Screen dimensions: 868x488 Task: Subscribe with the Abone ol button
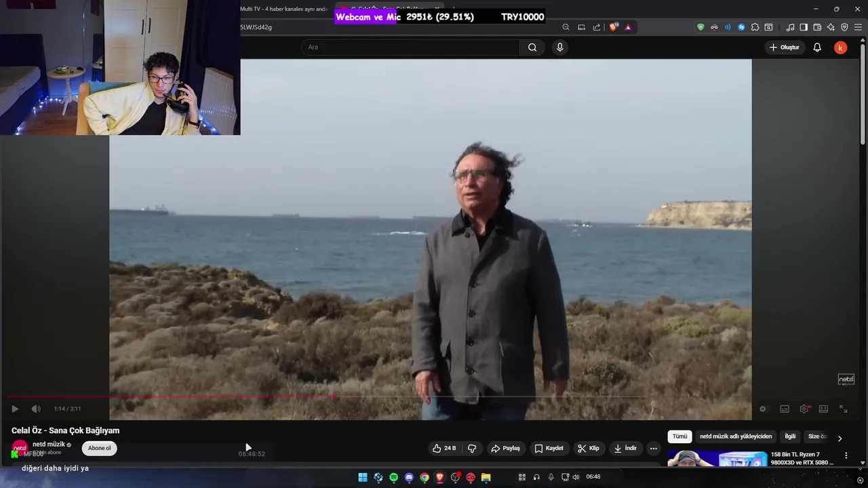tap(99, 448)
